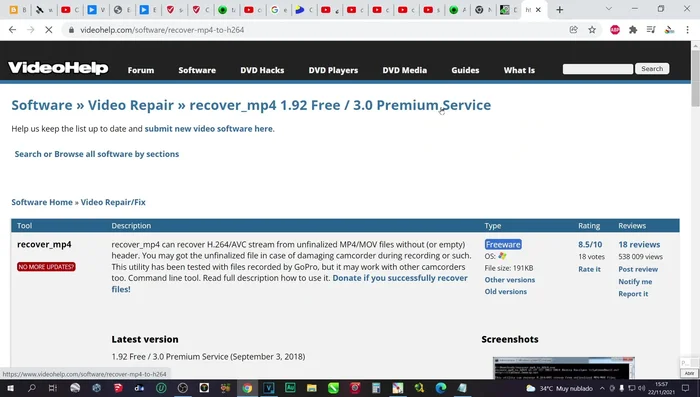Click the taskbar clock showing 15:57
Viewport: 700px width, 397px height.
point(662,388)
